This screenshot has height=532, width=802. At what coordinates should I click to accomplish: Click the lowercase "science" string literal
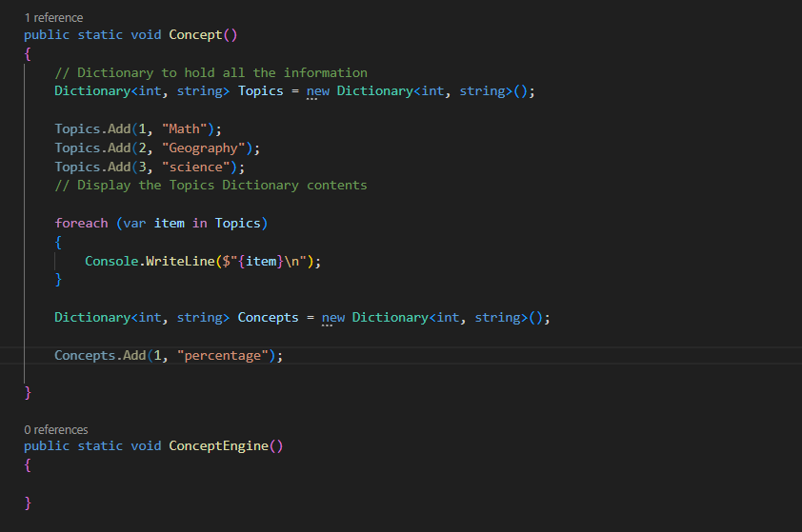click(198, 167)
